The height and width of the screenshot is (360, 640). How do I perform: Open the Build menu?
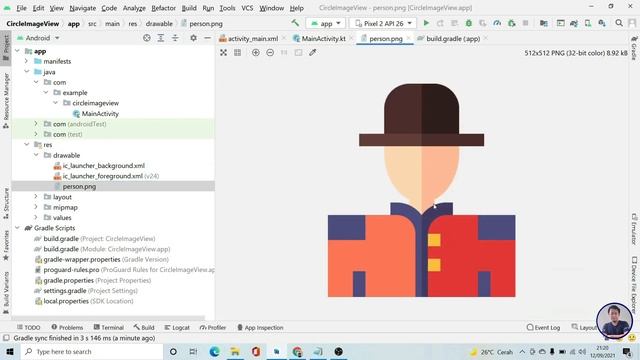[x=189, y=8]
